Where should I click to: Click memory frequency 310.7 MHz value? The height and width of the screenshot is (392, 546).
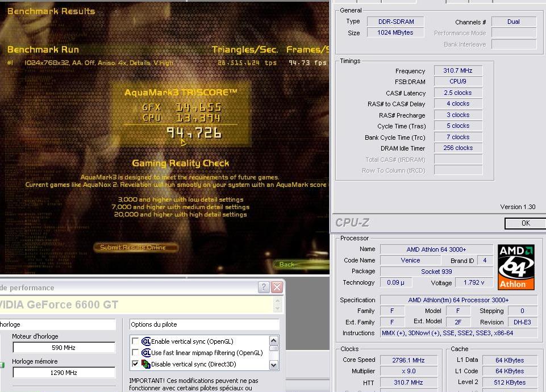(x=458, y=70)
